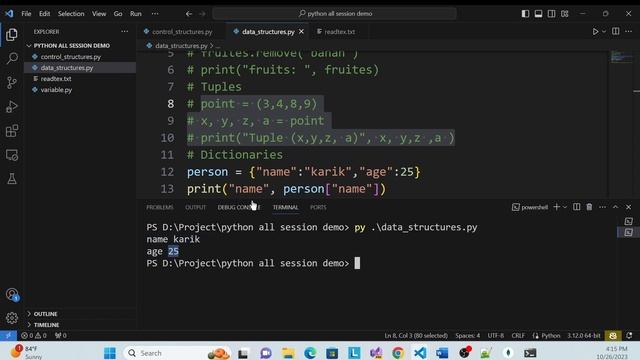This screenshot has width=640, height=360.
Task: Open run options dropdown beside play button
Action: point(604,31)
